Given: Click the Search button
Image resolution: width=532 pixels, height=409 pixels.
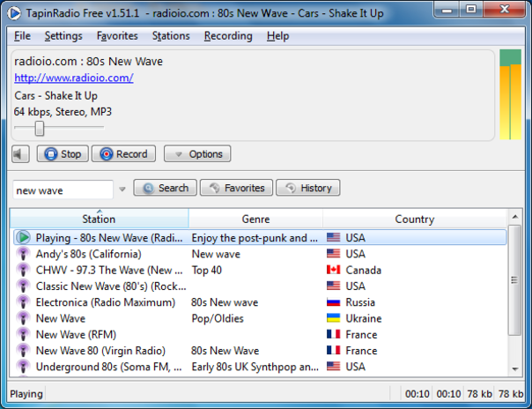Looking at the screenshot, I should 166,188.
